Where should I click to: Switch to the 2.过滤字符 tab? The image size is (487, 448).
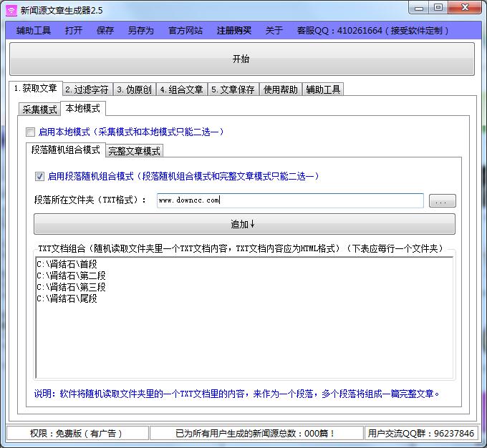87,89
